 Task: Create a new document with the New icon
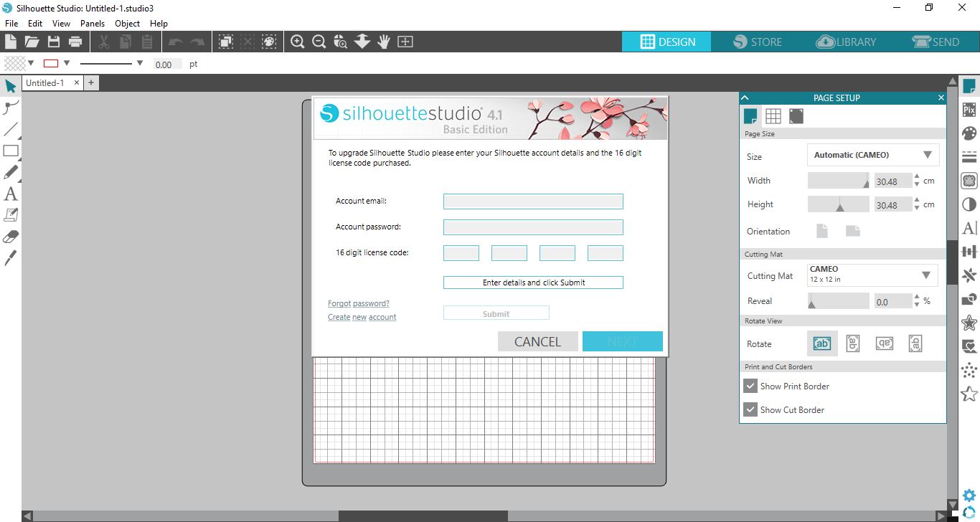11,42
